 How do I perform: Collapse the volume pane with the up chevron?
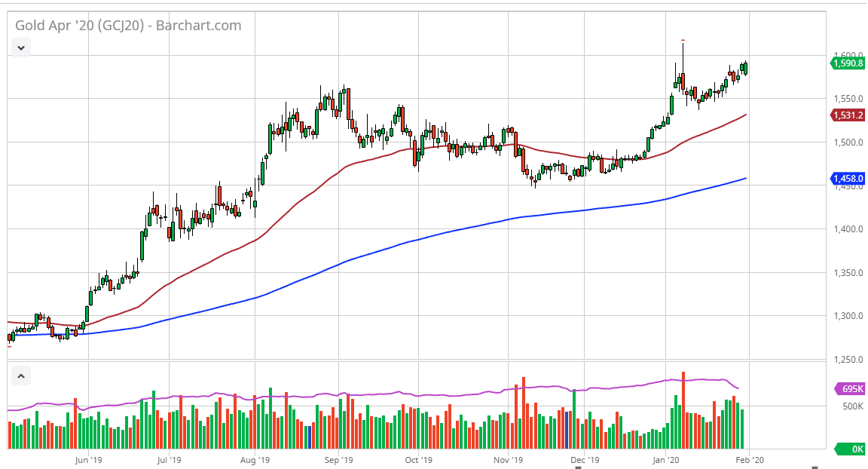click(x=21, y=376)
